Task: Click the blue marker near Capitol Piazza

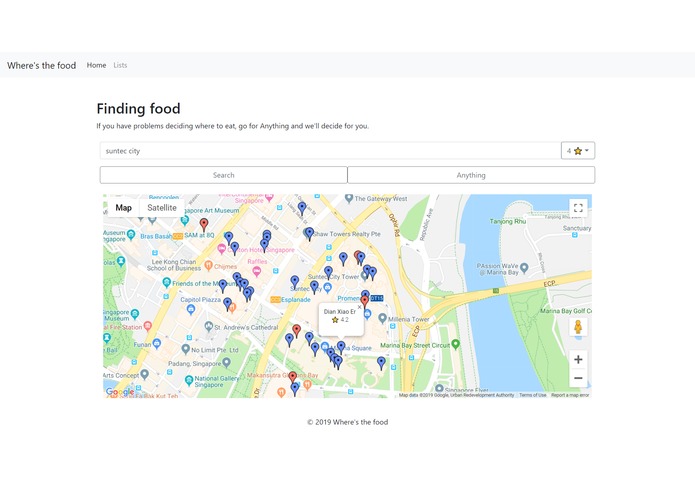Action: click(x=227, y=304)
